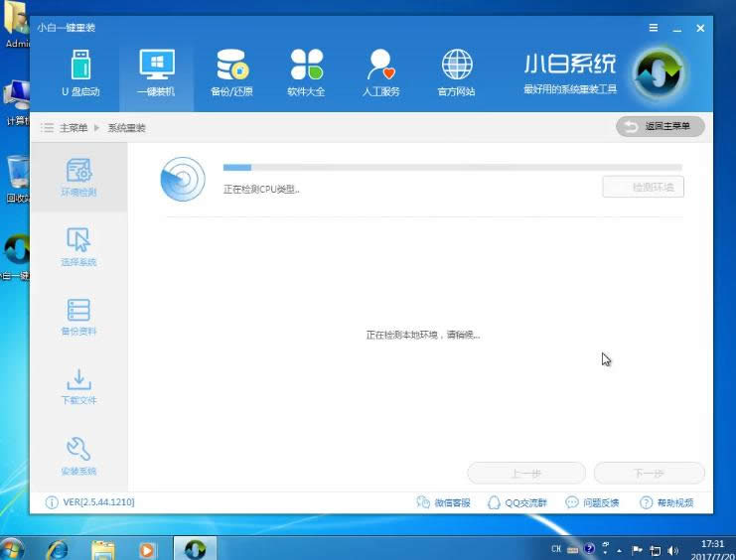Click the CPU detection progress bar
The width and height of the screenshot is (736, 560).
pos(452,168)
